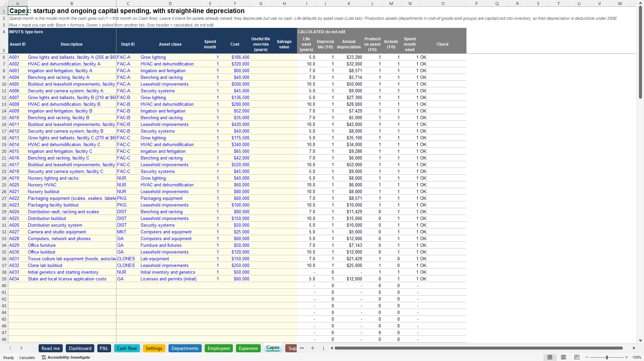Click the select-all corner box
644x361 pixels.
coord(4,3)
